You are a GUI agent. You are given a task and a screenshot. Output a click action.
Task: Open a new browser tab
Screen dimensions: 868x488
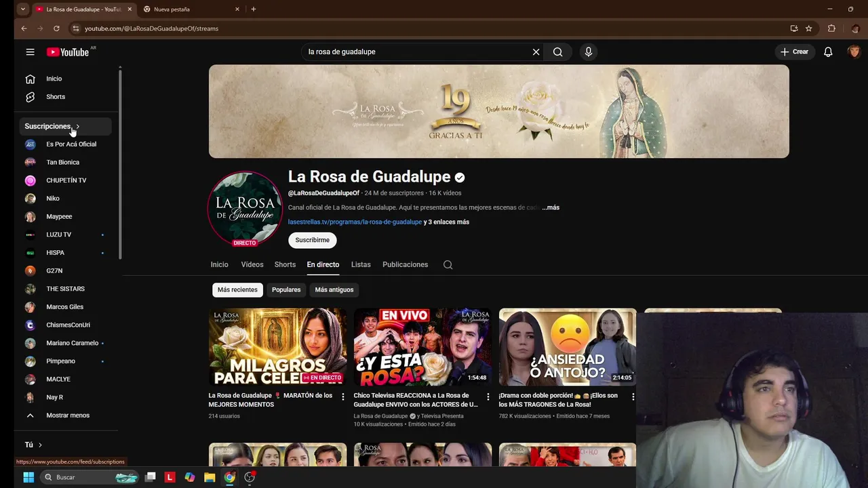coord(254,9)
